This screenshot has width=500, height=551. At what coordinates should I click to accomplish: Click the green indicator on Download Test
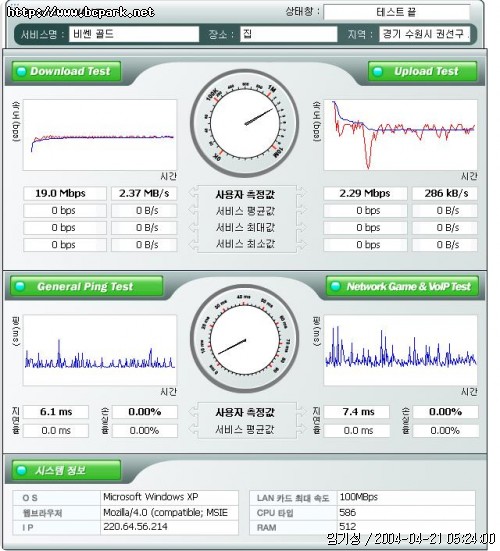21,71
